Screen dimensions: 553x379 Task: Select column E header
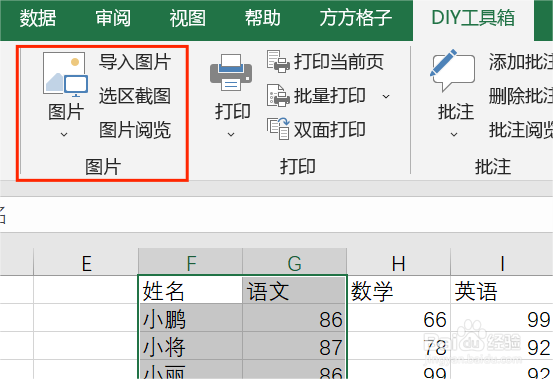86,262
